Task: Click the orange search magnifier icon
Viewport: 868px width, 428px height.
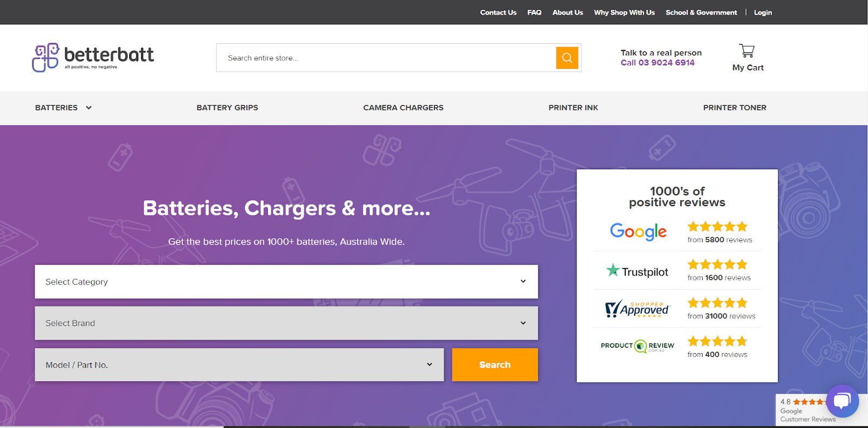Action: [567, 58]
